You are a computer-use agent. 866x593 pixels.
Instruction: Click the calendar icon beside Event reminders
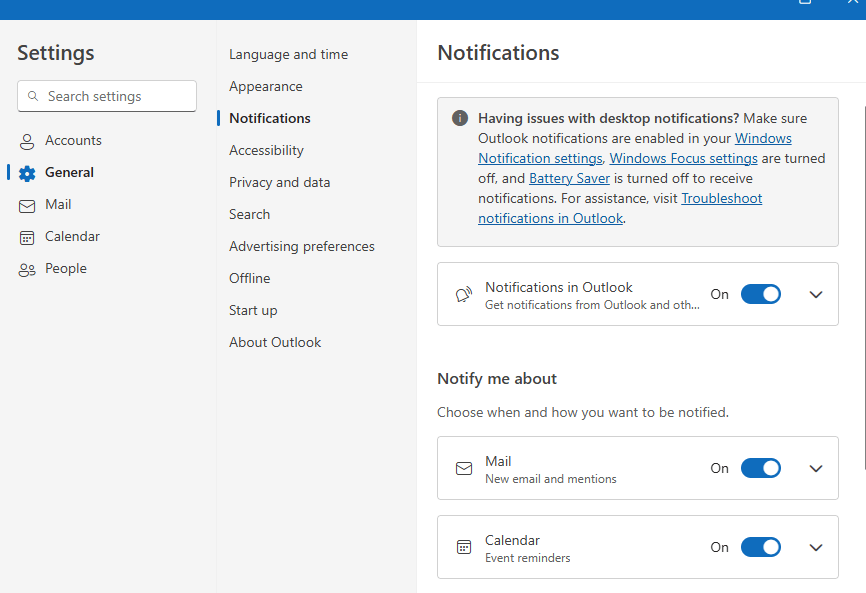(464, 547)
